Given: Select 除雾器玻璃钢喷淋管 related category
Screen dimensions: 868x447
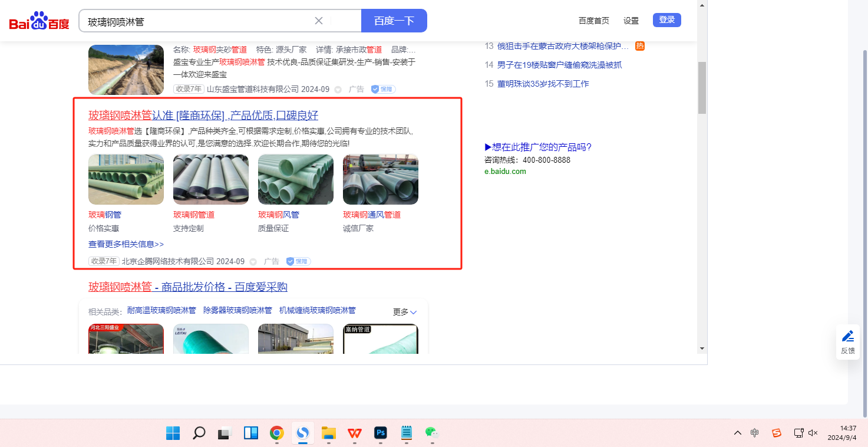Looking at the screenshot, I should click(x=237, y=310).
